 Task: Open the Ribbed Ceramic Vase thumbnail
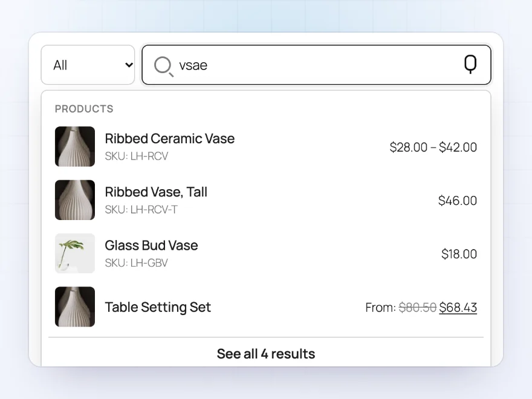tap(75, 146)
